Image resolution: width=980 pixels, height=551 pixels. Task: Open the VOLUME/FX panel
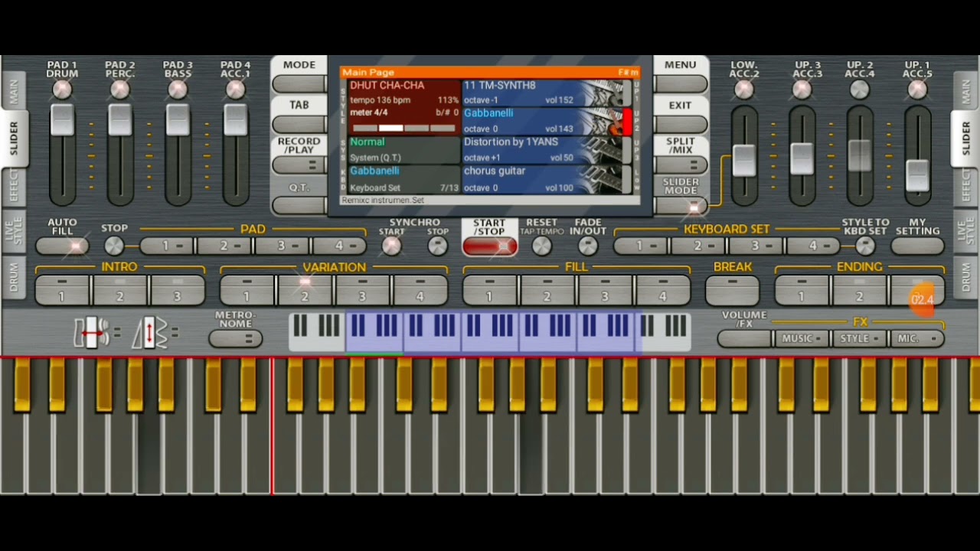click(x=744, y=338)
